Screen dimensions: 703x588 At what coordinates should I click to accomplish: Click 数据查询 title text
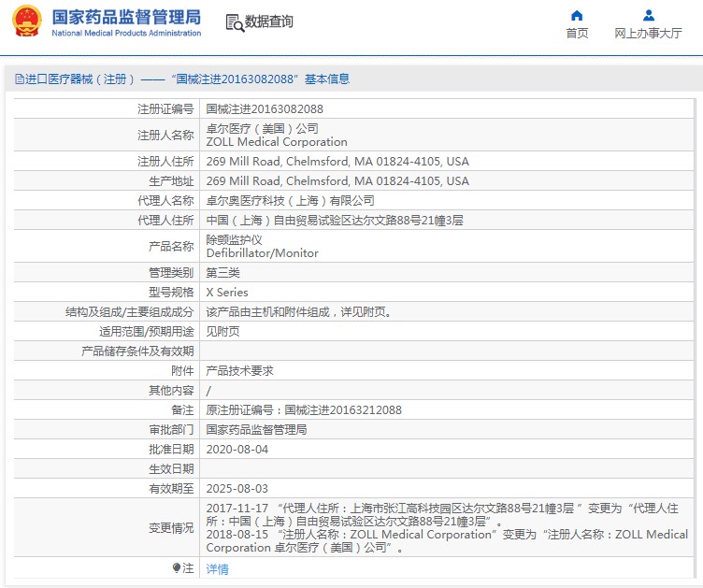click(268, 22)
